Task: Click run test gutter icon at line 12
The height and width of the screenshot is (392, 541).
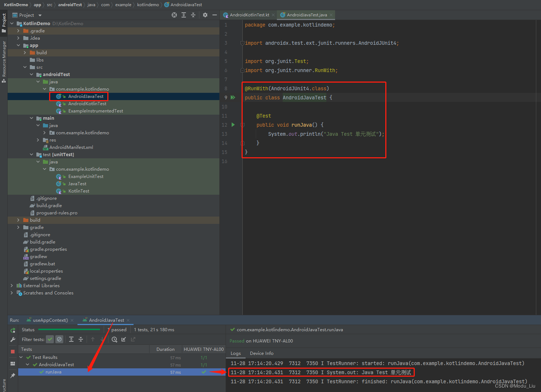Action: coord(233,125)
